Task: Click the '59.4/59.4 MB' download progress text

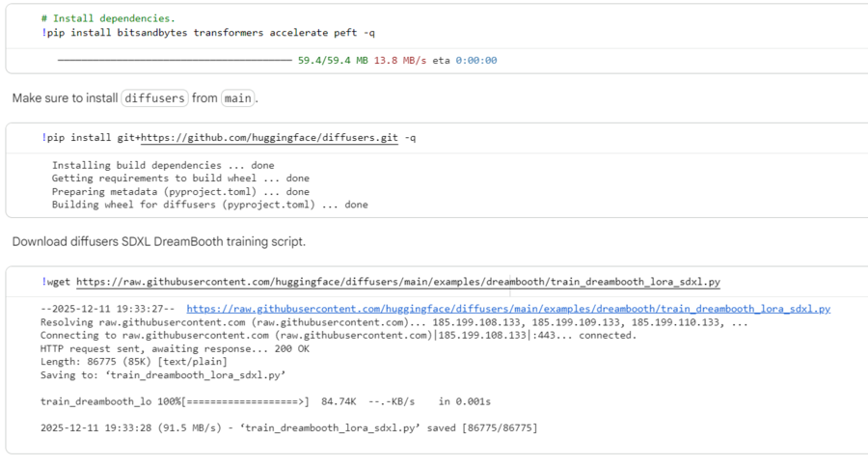Action: (333, 61)
